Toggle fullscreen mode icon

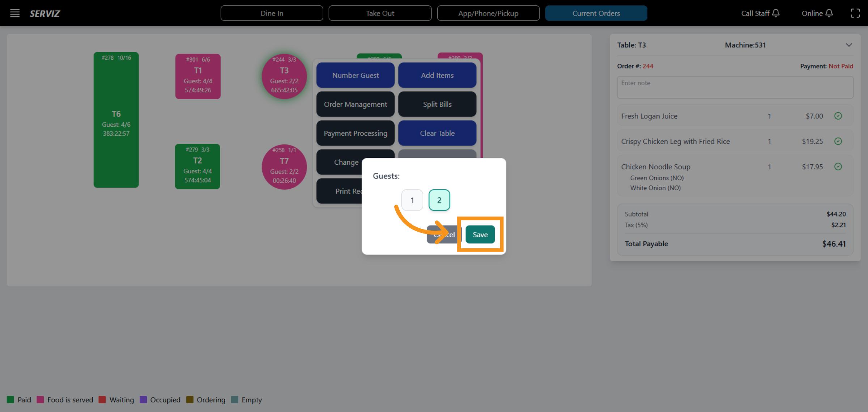855,13
